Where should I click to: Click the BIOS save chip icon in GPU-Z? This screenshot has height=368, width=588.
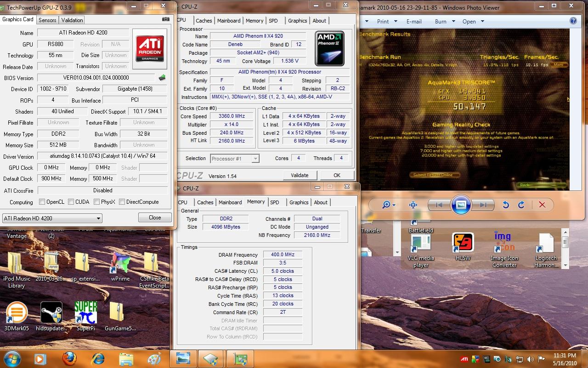coord(162,77)
